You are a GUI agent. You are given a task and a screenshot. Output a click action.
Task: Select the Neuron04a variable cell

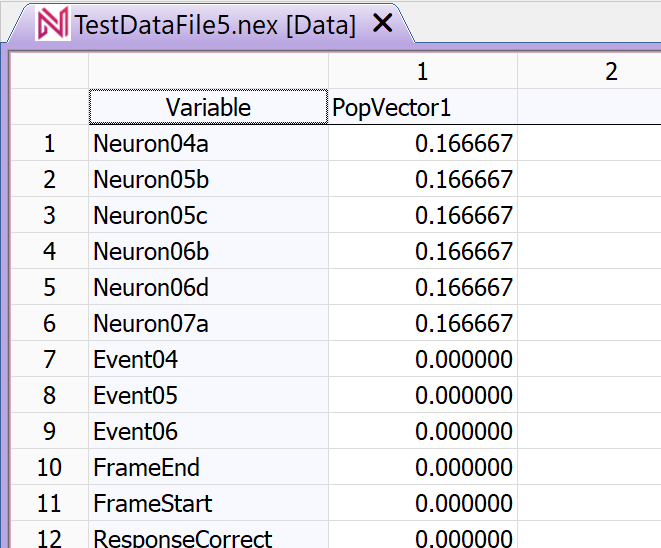[208, 143]
